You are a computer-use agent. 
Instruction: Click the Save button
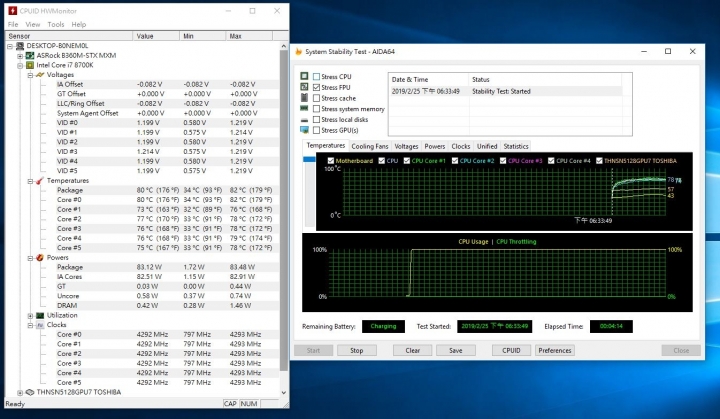456,350
